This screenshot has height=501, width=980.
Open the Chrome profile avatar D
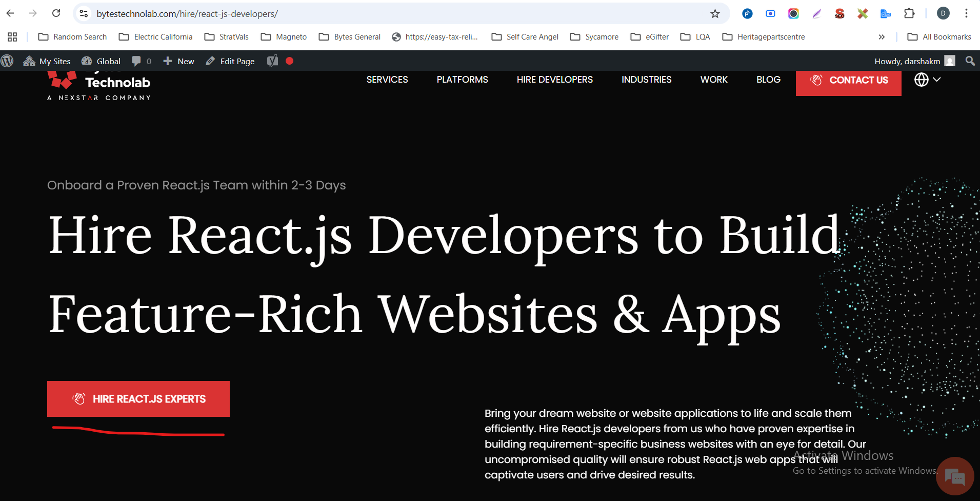[943, 13]
